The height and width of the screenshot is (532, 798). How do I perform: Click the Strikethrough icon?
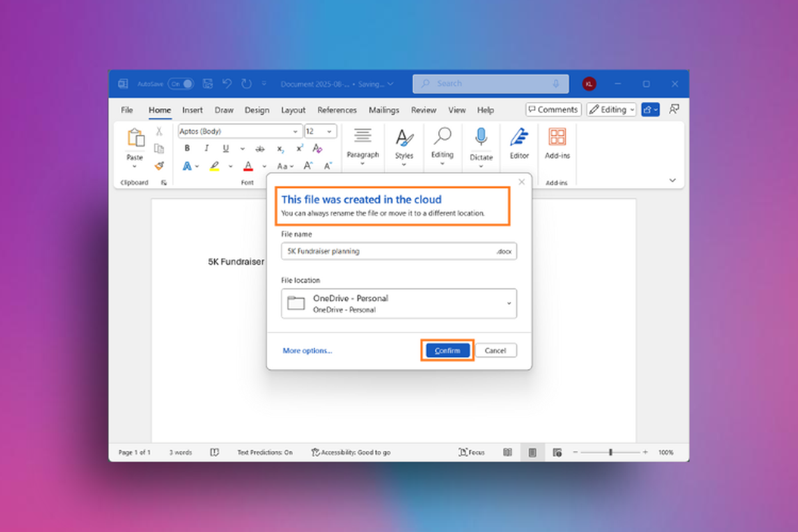pos(260,148)
